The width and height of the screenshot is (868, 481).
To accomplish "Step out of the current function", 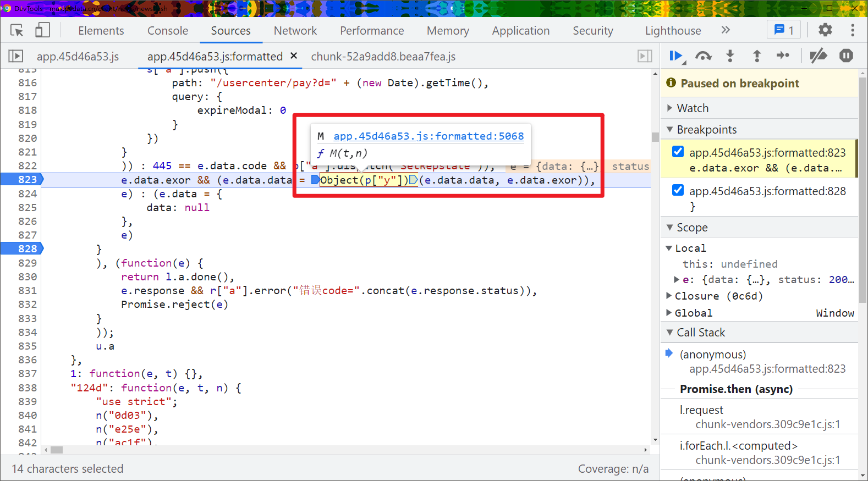I will pyautogui.click(x=757, y=56).
